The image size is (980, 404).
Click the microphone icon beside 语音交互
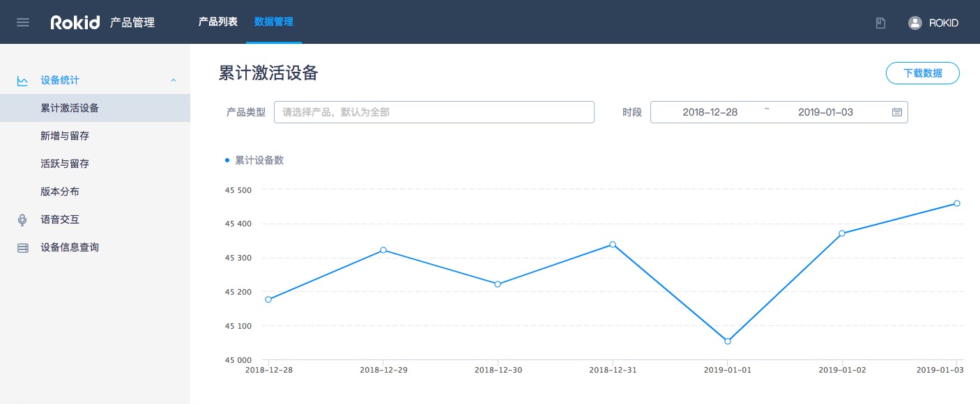[x=23, y=220]
